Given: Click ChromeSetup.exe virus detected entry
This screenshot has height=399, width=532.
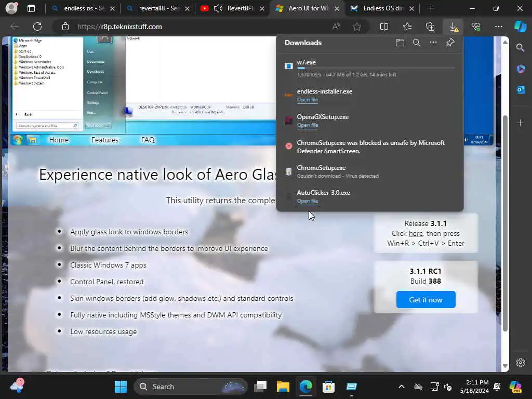Looking at the screenshot, I should pyautogui.click(x=370, y=171).
